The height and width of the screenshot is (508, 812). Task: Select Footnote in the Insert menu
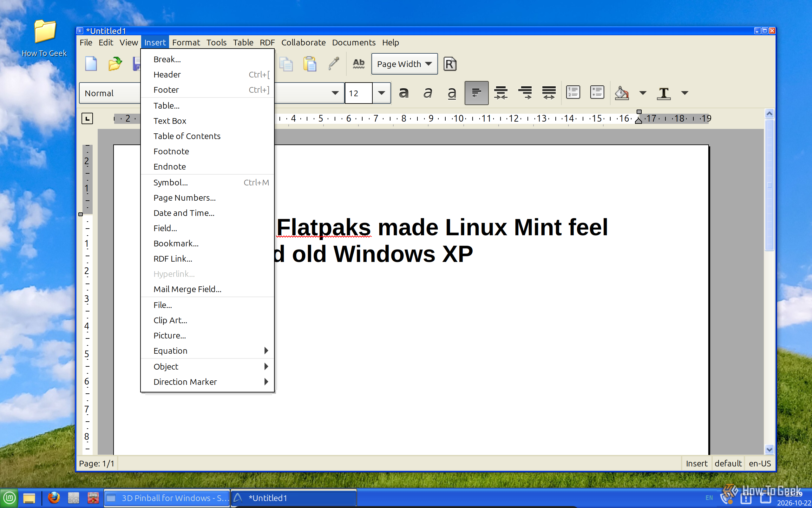[207, 151]
